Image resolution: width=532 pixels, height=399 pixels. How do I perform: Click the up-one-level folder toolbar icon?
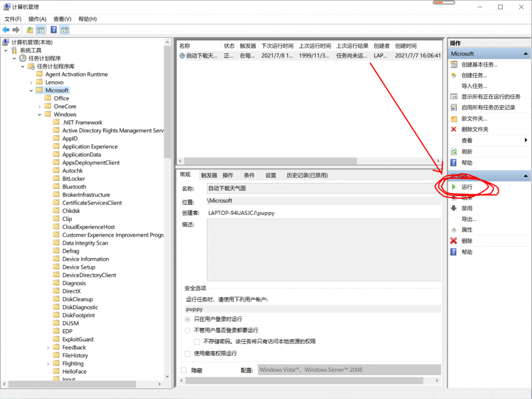pos(30,30)
